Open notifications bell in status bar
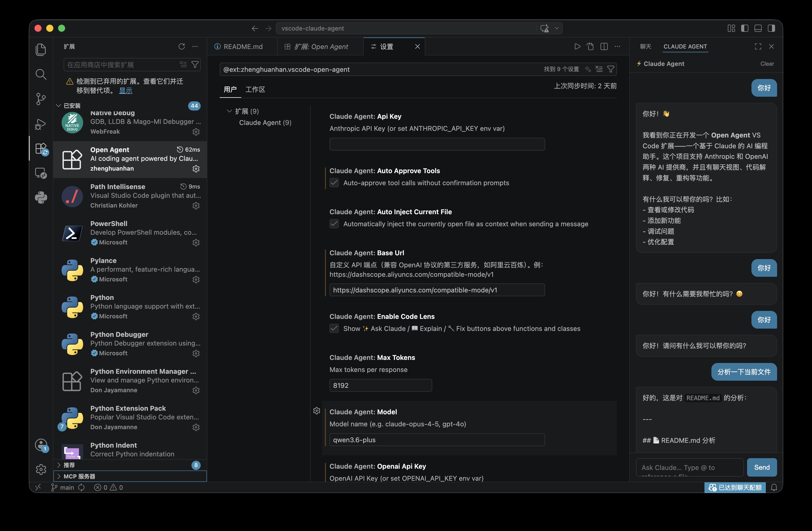Image resolution: width=812 pixels, height=531 pixels. [x=774, y=487]
